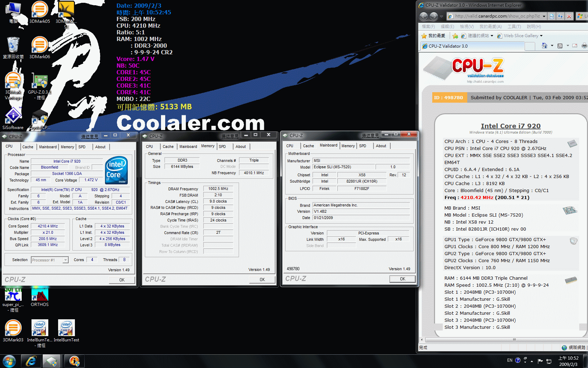Click the Add to Favorites Bar star-arrow icon
Screen dimensions: 588x368
(455, 36)
